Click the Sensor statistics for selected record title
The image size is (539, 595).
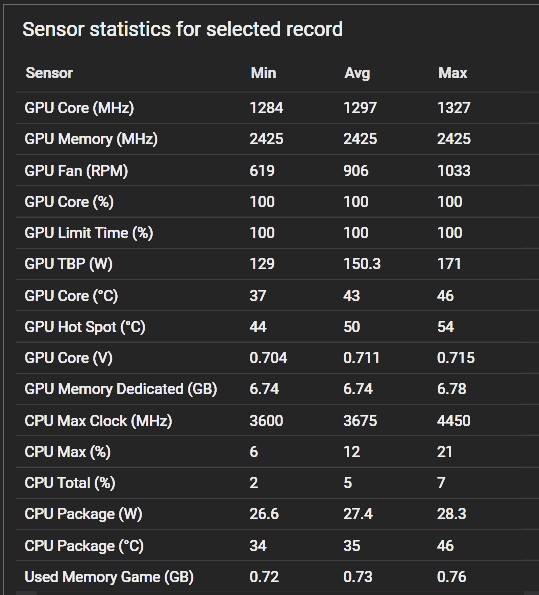click(183, 29)
